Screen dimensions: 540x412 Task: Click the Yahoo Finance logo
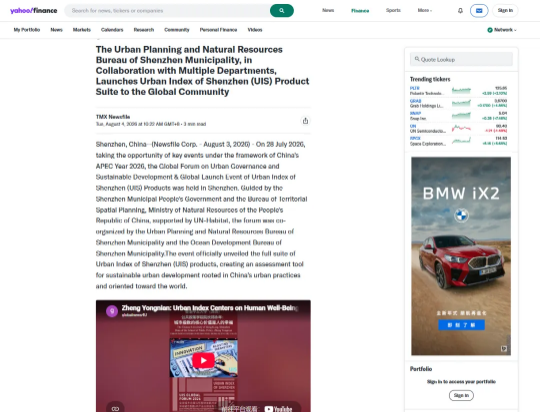coord(34,11)
